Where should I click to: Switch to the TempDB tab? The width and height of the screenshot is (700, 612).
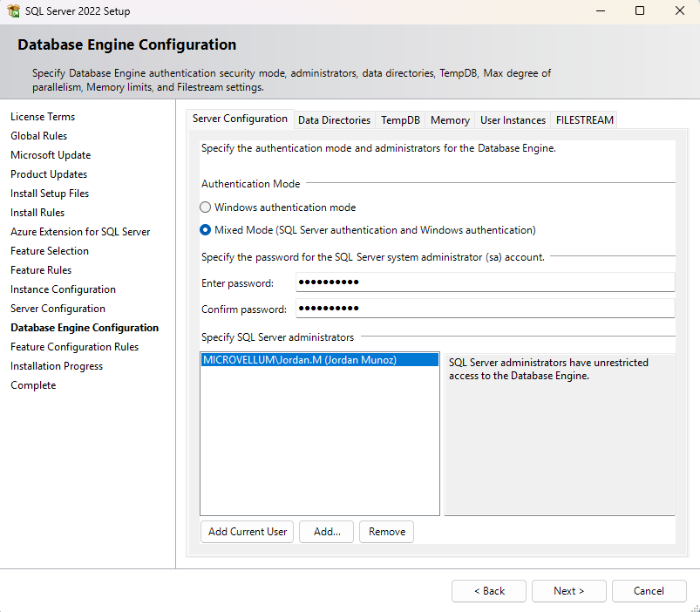400,120
